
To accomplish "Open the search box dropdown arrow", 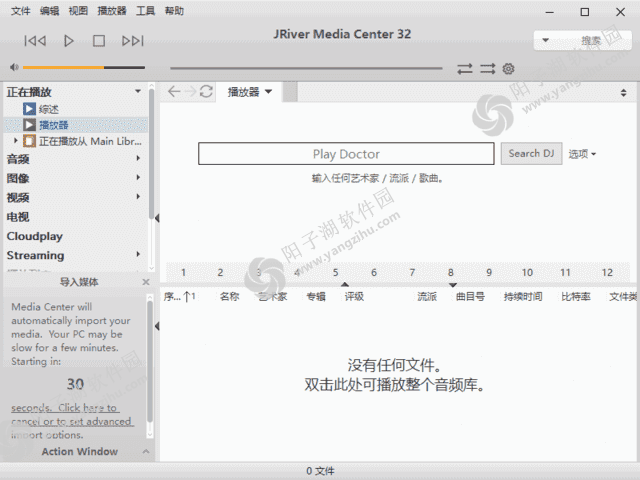I will 545,40.
